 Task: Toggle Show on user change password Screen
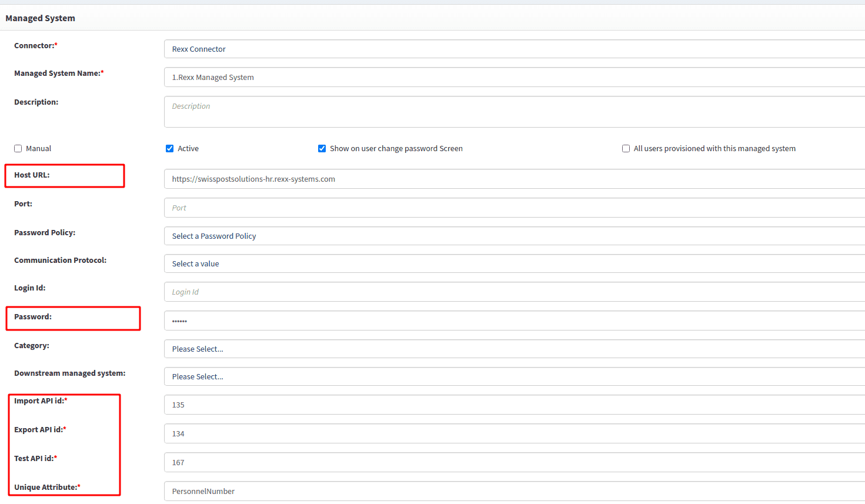point(322,149)
